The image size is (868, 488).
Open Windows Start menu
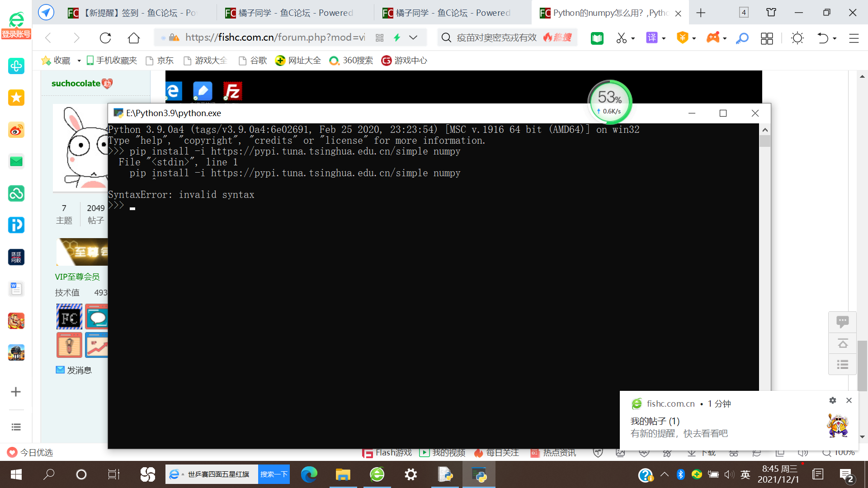pos(16,474)
